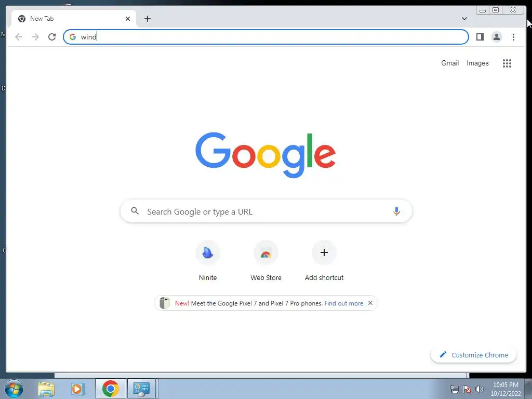Image resolution: width=532 pixels, height=399 pixels.
Task: Open the Ninite shortcut
Action: tap(208, 261)
